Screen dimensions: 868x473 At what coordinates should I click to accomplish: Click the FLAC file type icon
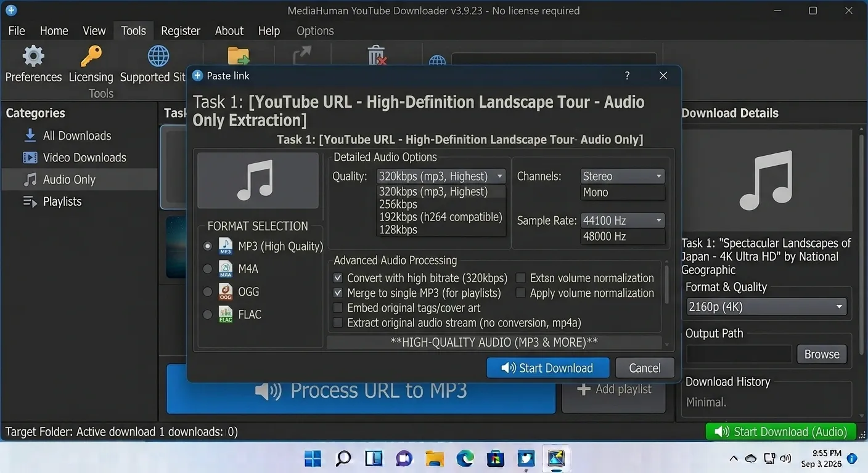226,315
